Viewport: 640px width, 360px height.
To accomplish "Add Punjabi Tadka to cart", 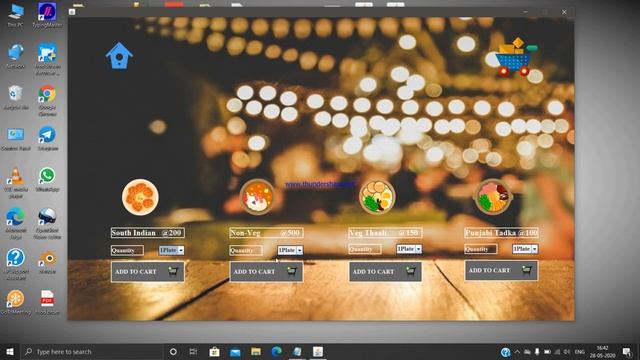I will (501, 270).
